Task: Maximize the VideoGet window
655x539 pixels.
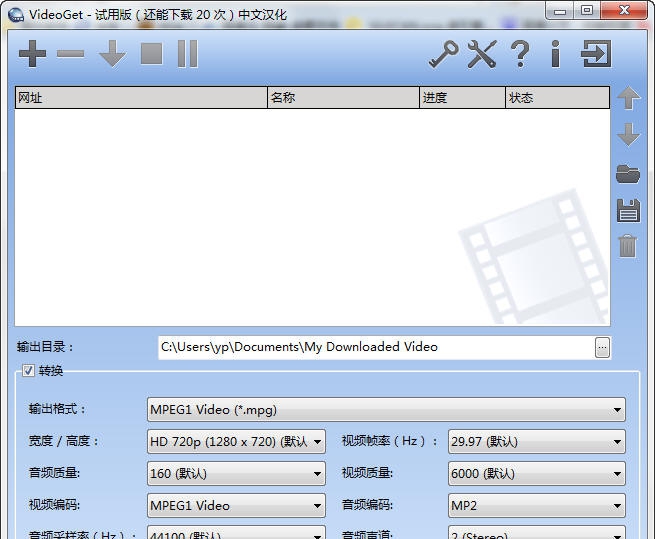Action: pos(587,11)
